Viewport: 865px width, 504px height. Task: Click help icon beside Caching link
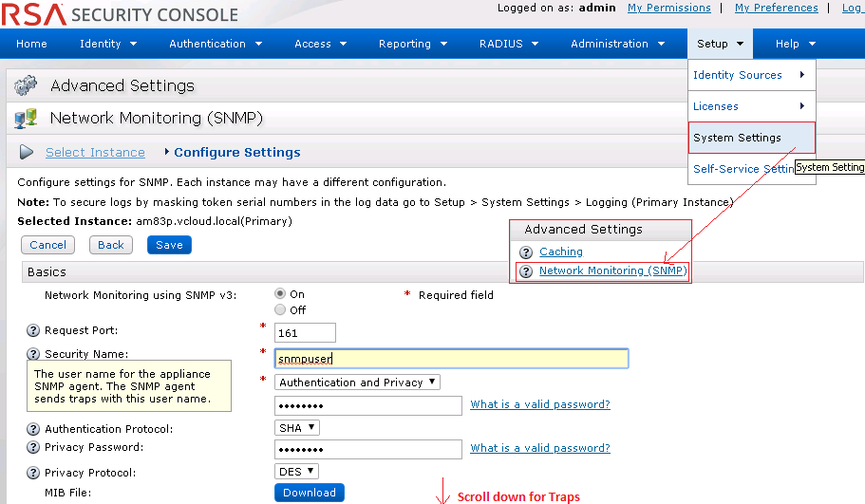point(526,252)
